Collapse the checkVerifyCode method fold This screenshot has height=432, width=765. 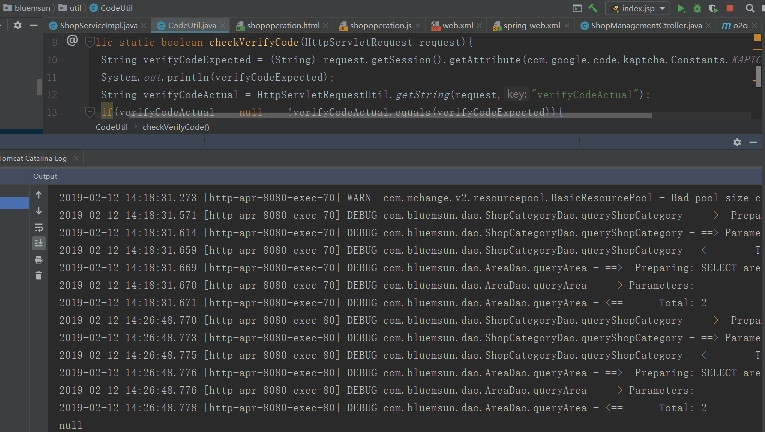tap(90, 42)
